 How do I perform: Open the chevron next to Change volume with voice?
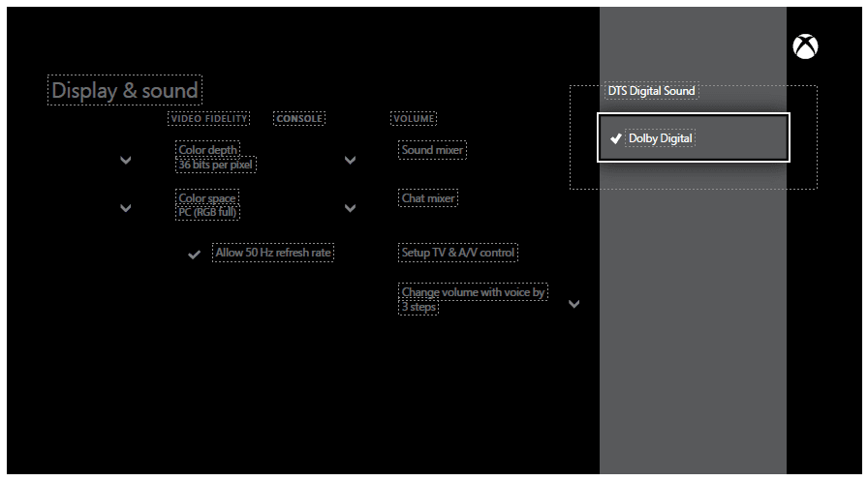[x=573, y=304]
